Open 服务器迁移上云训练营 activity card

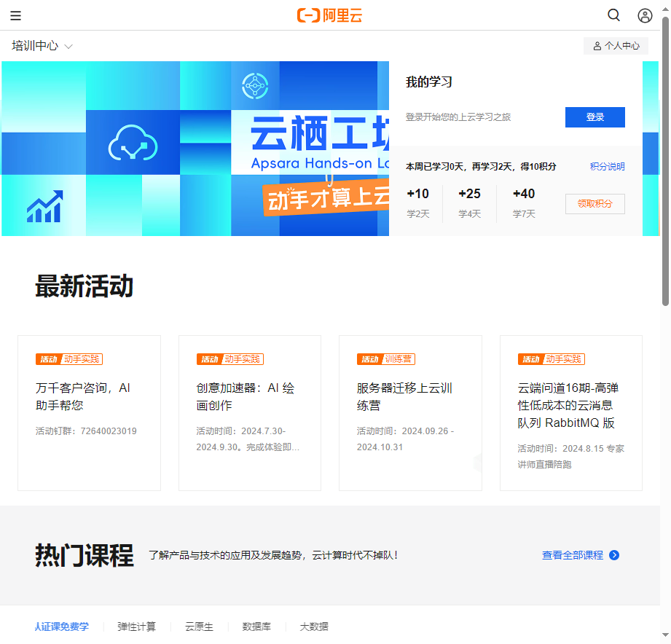(x=410, y=413)
